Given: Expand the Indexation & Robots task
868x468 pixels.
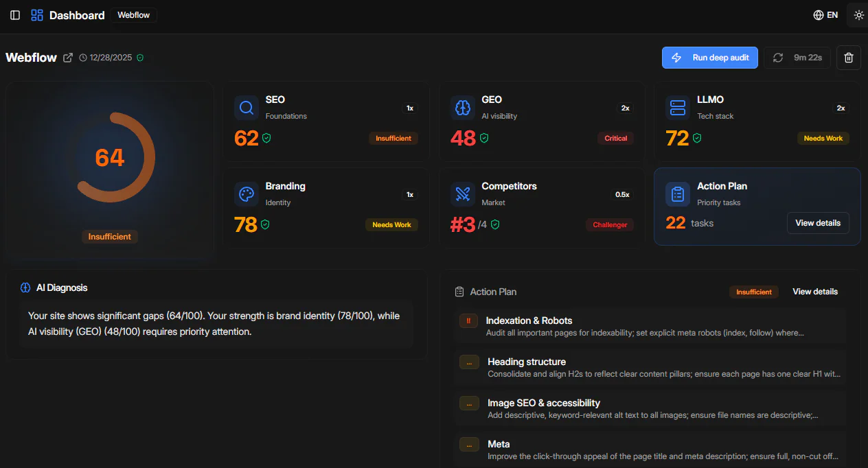Looking at the screenshot, I should [529, 320].
